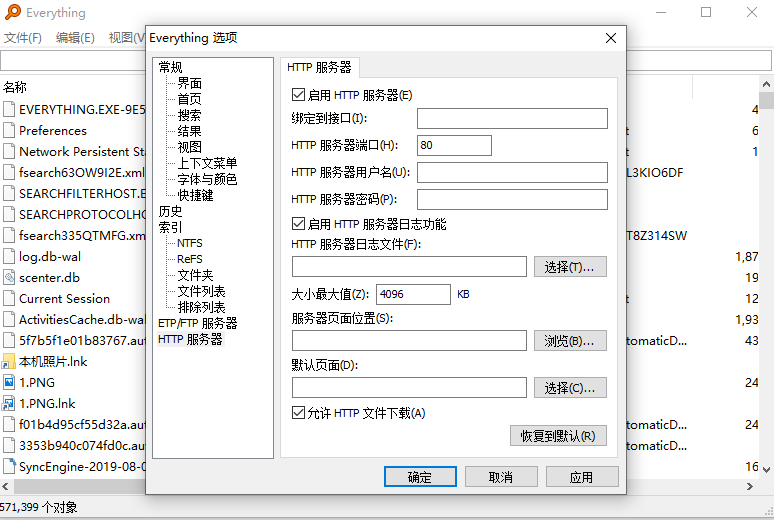Select the HTTP 服务器 tab

click(319, 67)
